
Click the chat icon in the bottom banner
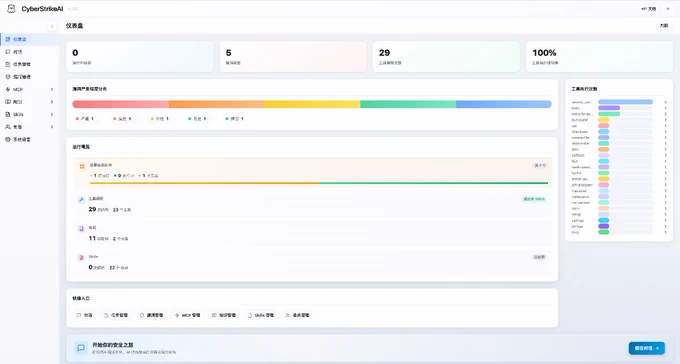[81, 348]
